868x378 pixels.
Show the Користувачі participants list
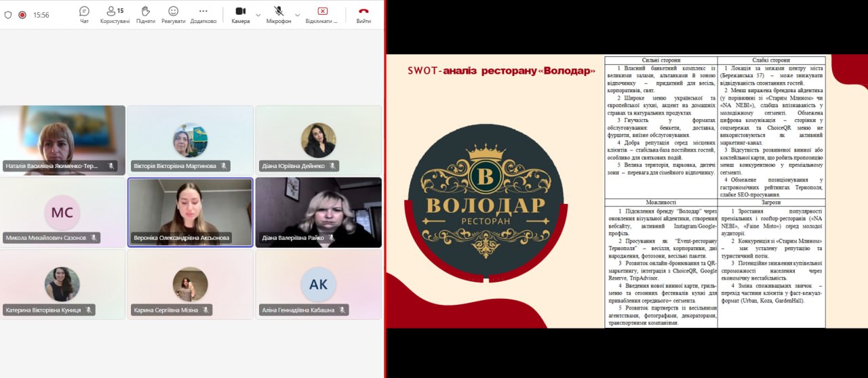[115, 15]
